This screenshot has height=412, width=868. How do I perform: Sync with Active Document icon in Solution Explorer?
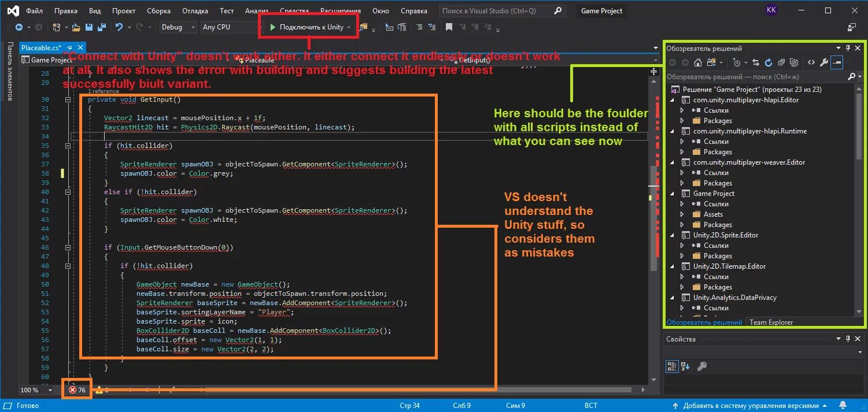click(756, 62)
